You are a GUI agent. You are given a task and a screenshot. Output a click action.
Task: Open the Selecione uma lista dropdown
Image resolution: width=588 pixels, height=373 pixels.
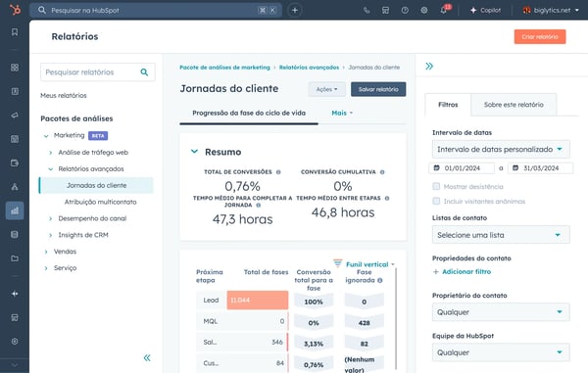(501, 235)
